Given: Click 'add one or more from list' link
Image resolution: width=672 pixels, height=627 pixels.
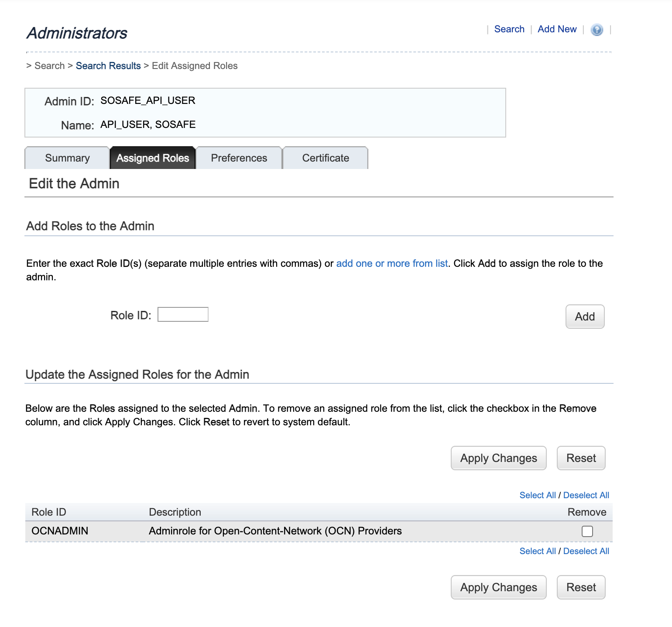Looking at the screenshot, I should tap(391, 264).
